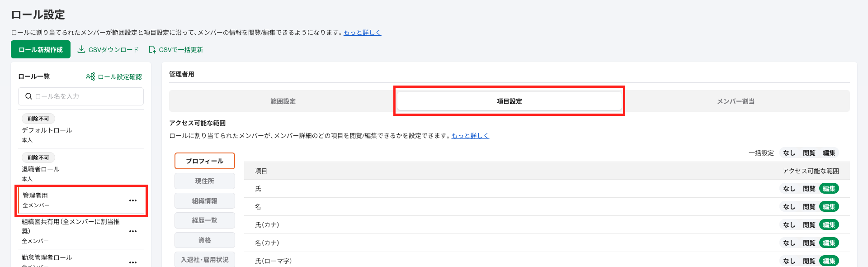Set 氏(カナ) row to 閲覧
This screenshot has width=868, height=267.
(x=809, y=225)
